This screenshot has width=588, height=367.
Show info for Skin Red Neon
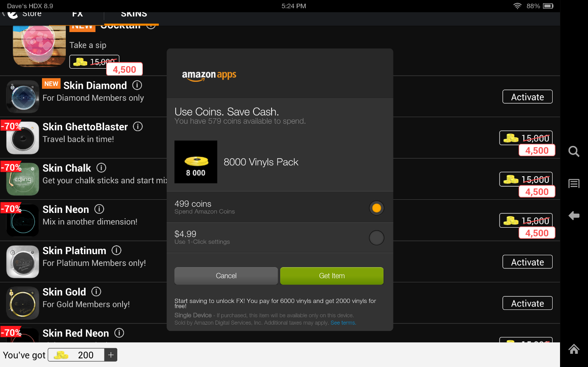(x=119, y=333)
